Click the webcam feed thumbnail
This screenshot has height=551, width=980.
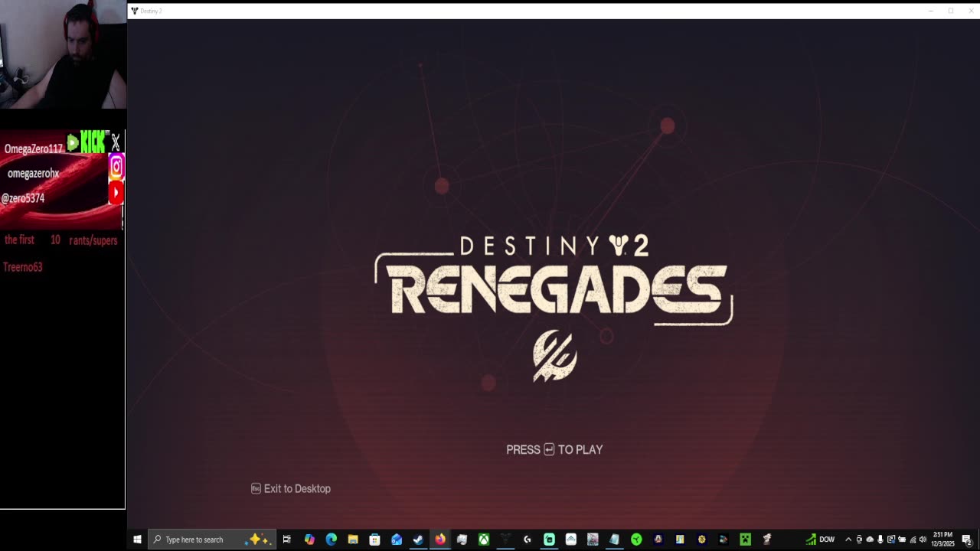click(x=63, y=54)
